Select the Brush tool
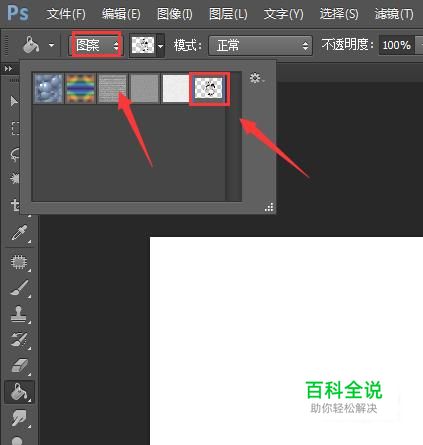The width and height of the screenshot is (423, 445). [19, 288]
